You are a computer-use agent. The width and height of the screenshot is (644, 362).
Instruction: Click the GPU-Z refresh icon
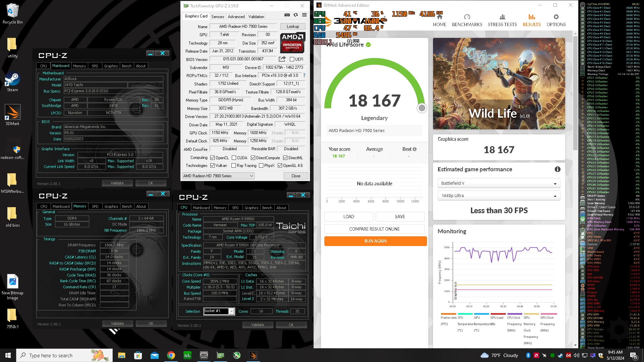tap(296, 15)
